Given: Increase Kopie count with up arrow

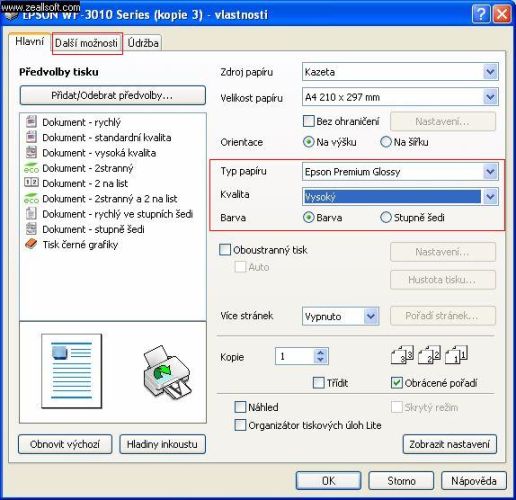Looking at the screenshot, I should click(x=321, y=352).
